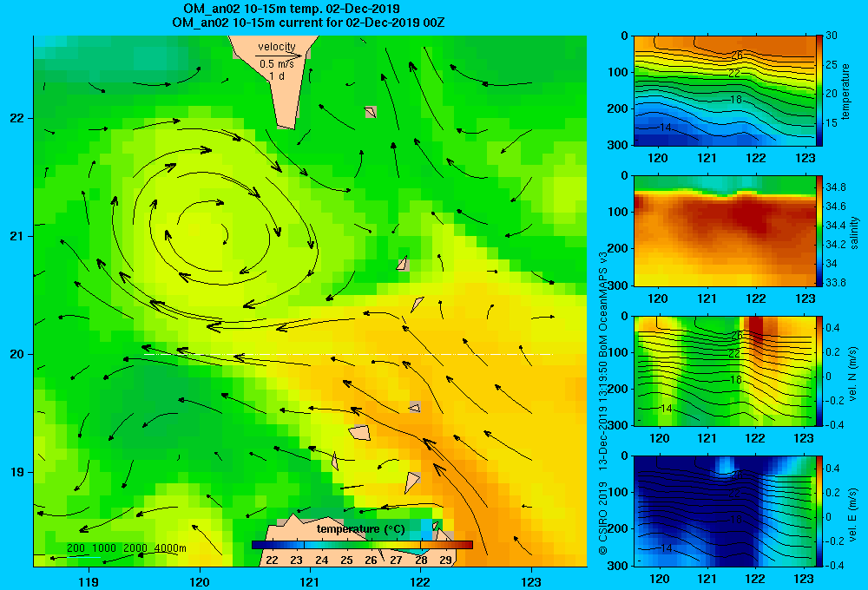Click the title line ending "temp. 02-Dec-2019"
This screenshot has width=868, height=590.
click(292, 9)
